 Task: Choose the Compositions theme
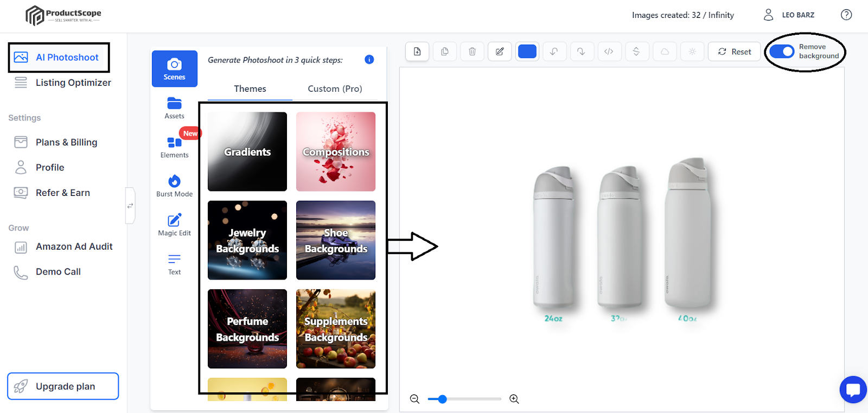click(x=336, y=151)
